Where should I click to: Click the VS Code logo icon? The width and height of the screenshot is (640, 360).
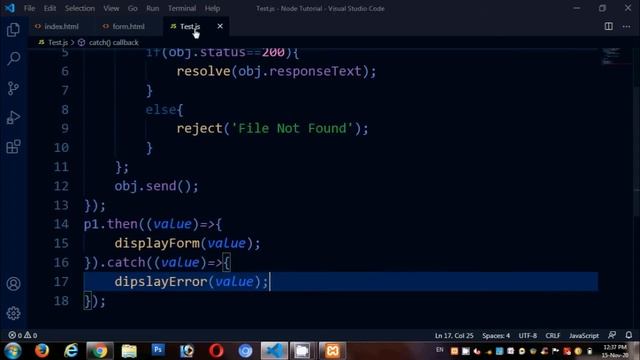[9, 8]
